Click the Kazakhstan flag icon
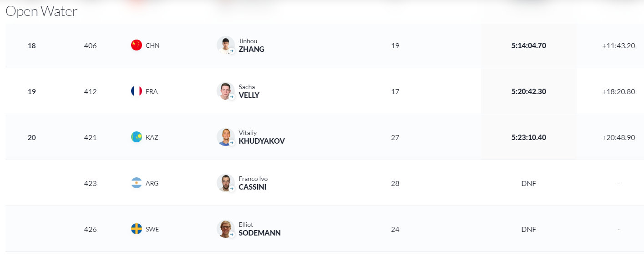Viewport: 644px width, 256px height. point(137,137)
